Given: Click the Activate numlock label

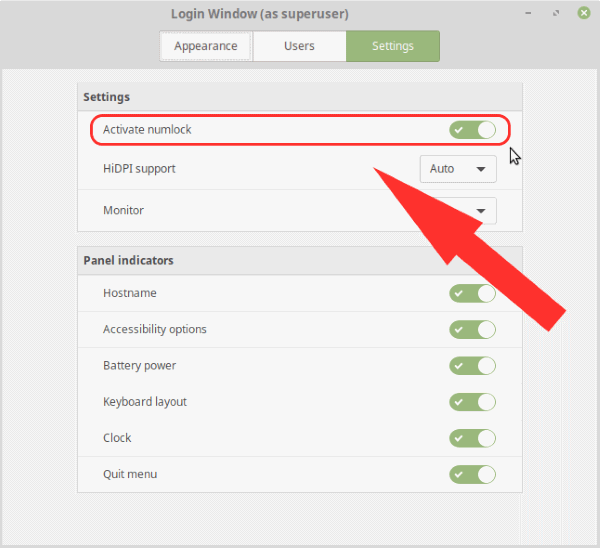Looking at the screenshot, I should pyautogui.click(x=147, y=130).
